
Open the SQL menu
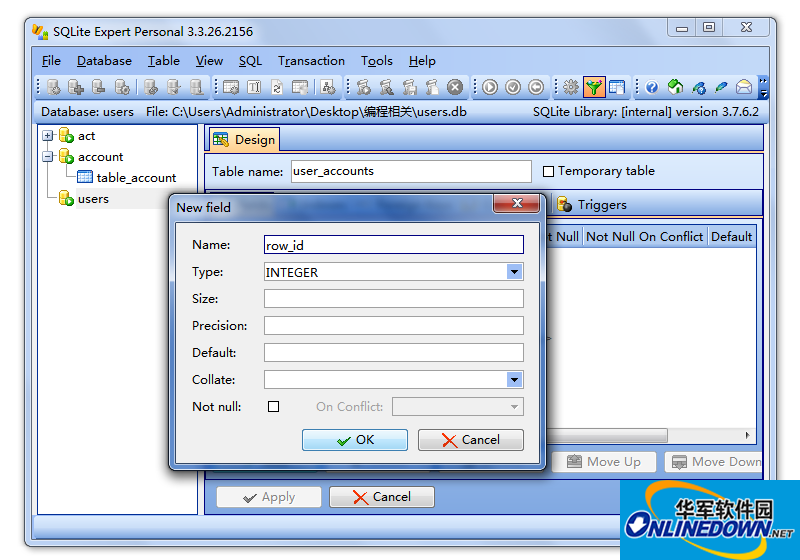250,61
